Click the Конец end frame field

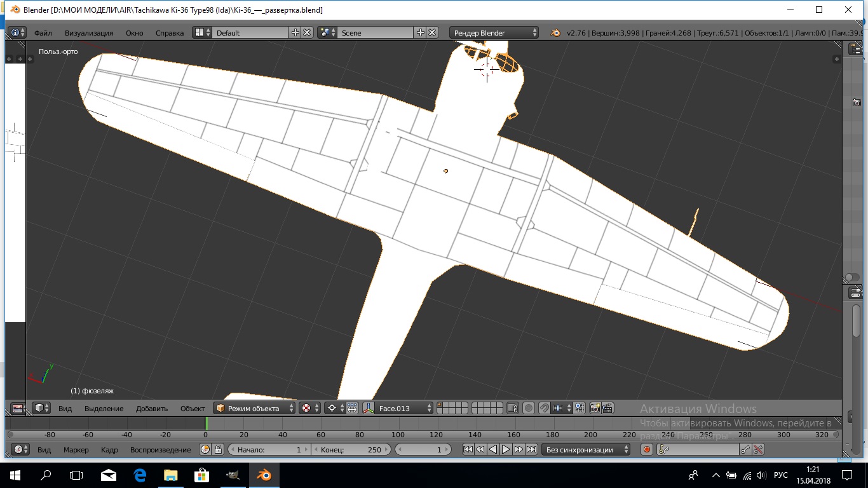click(x=351, y=449)
